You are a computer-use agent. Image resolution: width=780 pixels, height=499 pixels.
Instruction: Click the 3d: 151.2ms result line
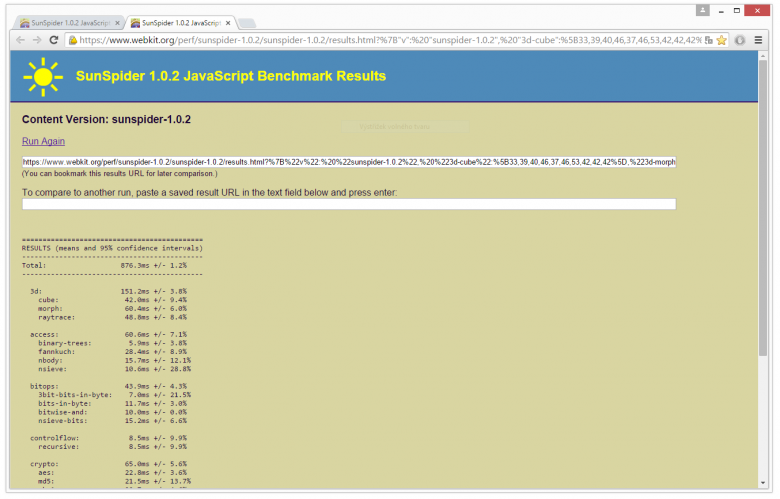coord(108,292)
